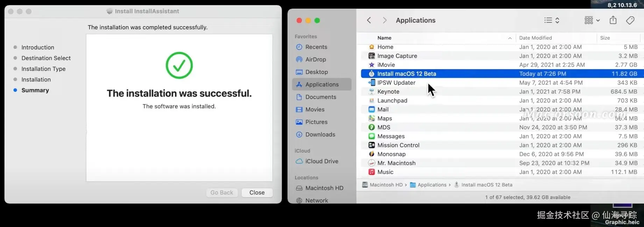Screen dimensions: 644x227
Task: Click the green success checkmark icon
Action: point(179,65)
